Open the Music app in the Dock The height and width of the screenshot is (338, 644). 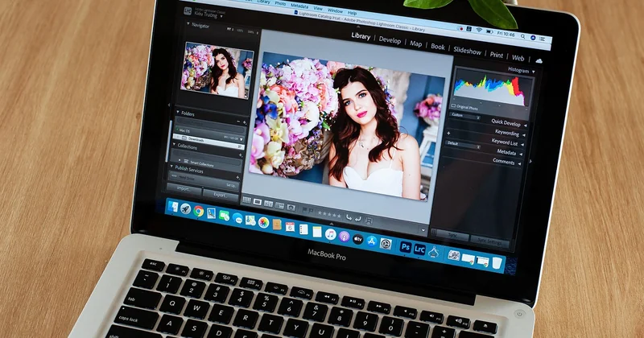point(330,234)
